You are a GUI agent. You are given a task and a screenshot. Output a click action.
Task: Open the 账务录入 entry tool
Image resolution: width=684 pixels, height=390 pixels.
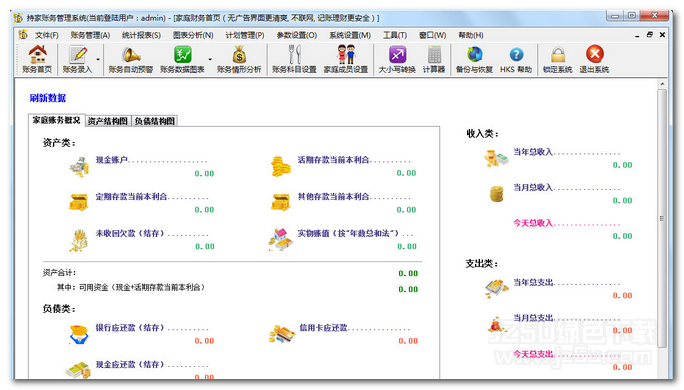tap(78, 59)
